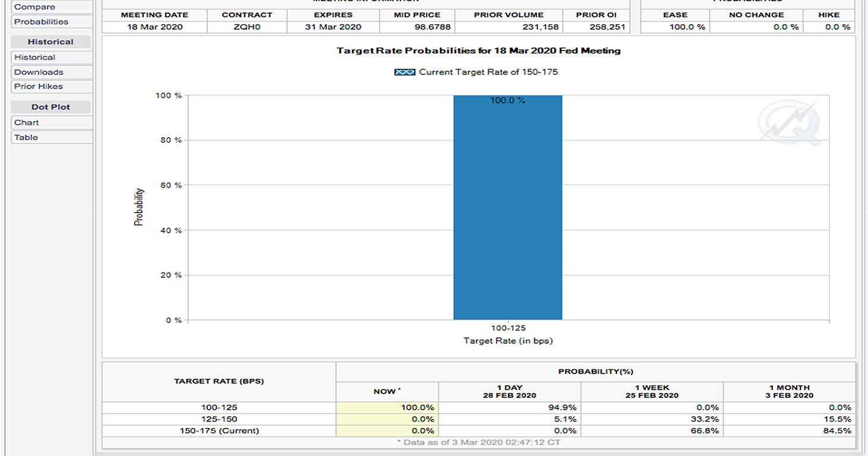Click the 80 % y-axis label
The height and width of the screenshot is (456, 868).
tap(171, 140)
